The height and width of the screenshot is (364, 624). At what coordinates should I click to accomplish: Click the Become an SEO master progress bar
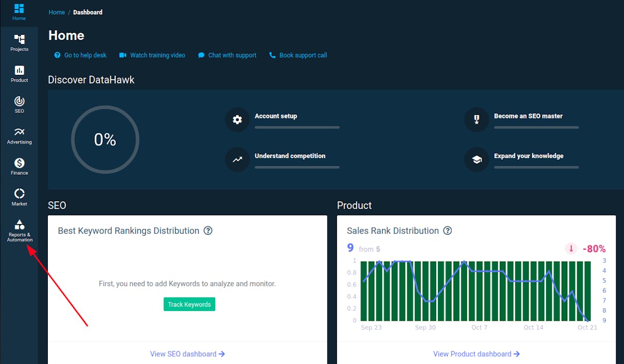(536, 127)
